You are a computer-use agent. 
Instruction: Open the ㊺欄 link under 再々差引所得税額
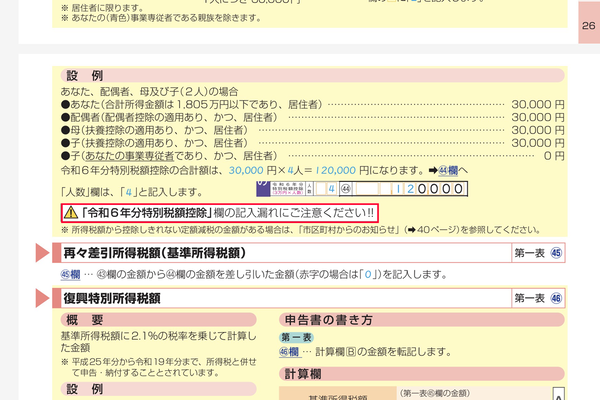[70, 274]
